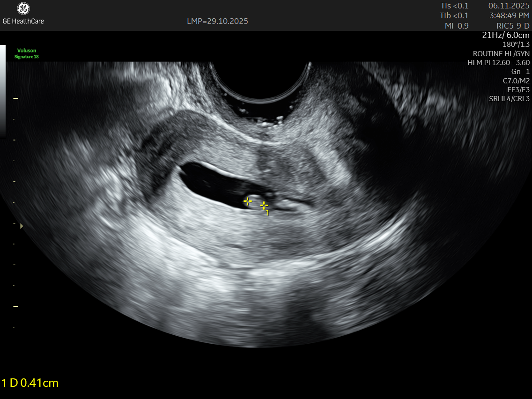Select the left yellow caliper cross

coord(248,201)
